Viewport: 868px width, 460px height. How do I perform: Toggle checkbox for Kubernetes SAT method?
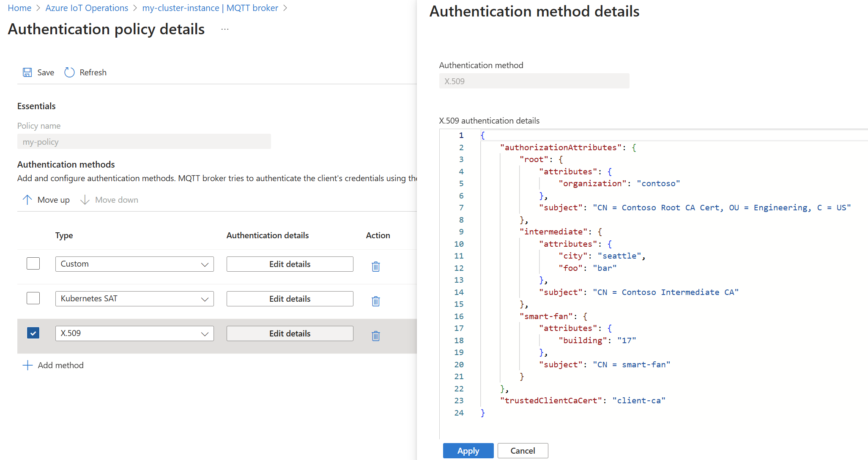pyautogui.click(x=33, y=298)
